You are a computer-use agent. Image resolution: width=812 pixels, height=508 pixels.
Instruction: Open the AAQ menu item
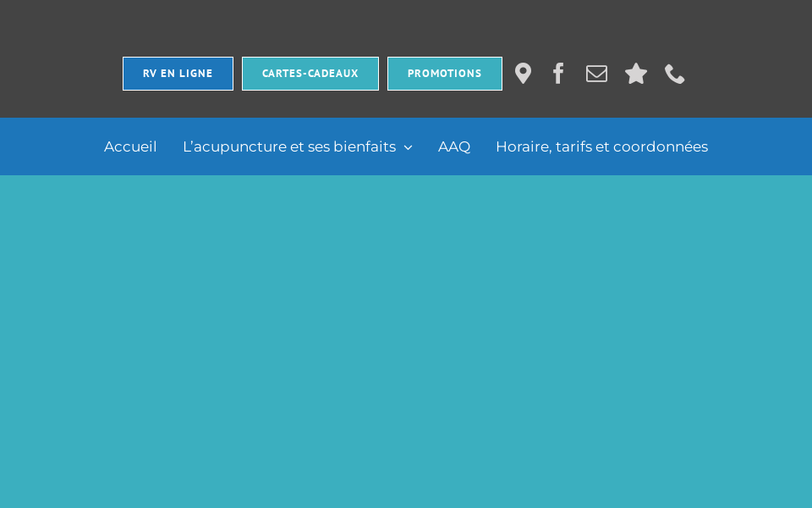tap(454, 146)
